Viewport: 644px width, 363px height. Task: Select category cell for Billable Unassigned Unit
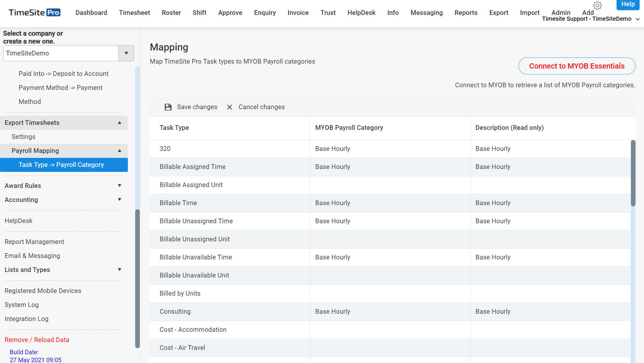pos(390,239)
